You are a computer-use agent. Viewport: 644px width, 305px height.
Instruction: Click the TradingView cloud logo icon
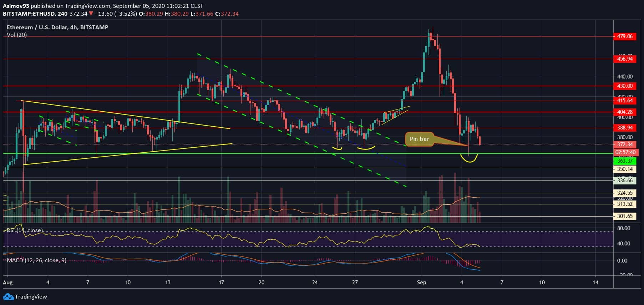click(8, 297)
